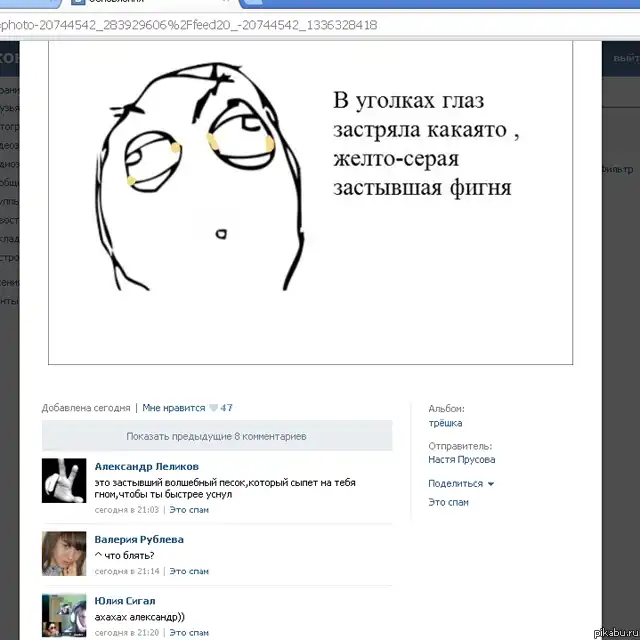This screenshot has height=640, width=640.
Task: Mark Александр Леликов's comment as spam
Action: [189, 510]
